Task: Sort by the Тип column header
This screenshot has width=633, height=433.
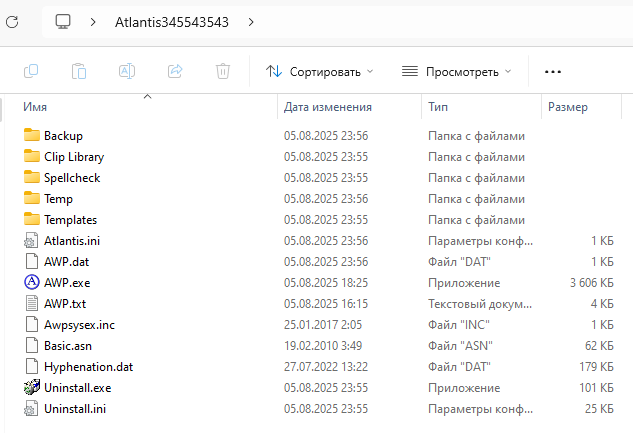Action: 438,107
